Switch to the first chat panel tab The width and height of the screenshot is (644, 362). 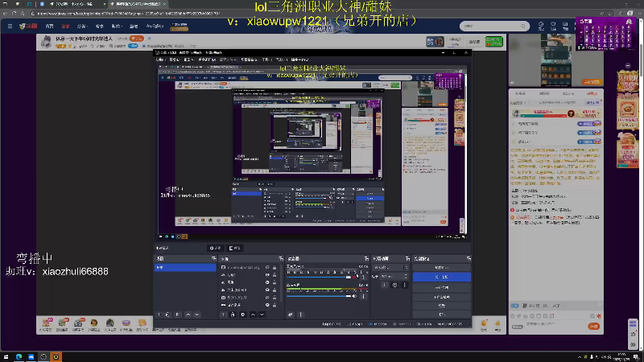pos(520,93)
